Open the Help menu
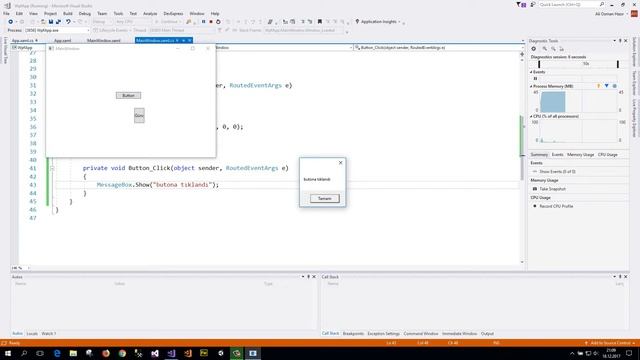 tap(215, 13)
